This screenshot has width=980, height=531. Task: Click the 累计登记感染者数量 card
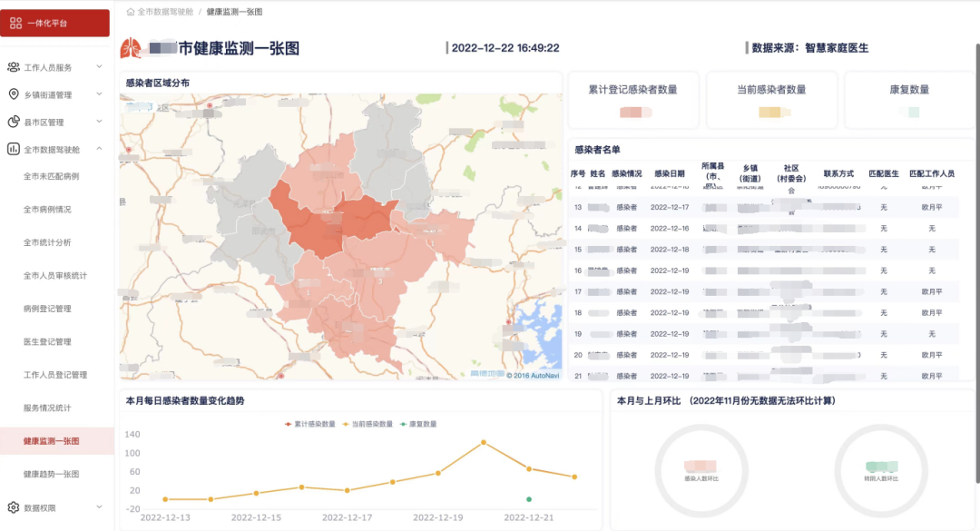633,100
